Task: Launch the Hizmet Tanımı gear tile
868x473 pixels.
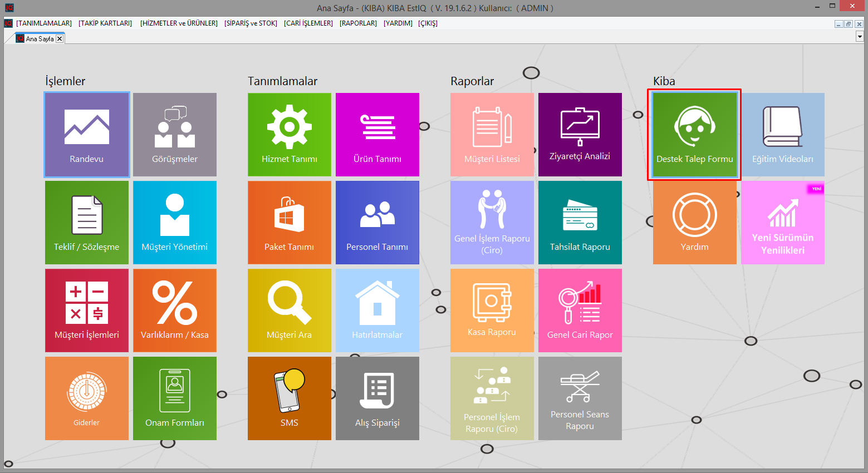Action: (x=290, y=135)
